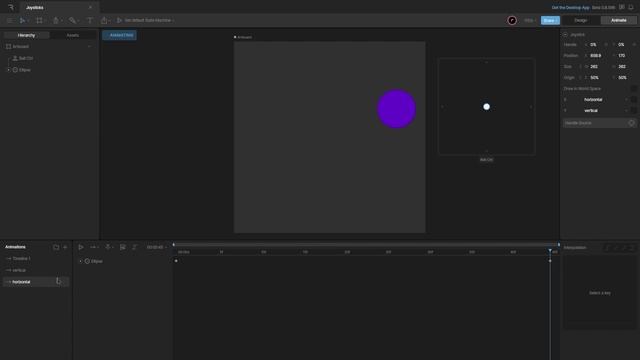Image resolution: width=640 pixels, height=360 pixels.
Task: Toggle invert checkbox for vertical Y axis
Action: pyautogui.click(x=633, y=111)
